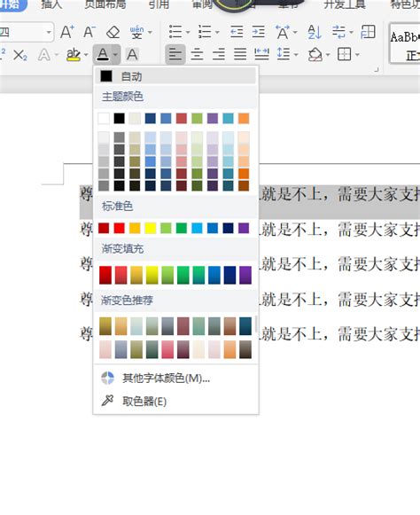
Task: Open the pinyin guide (wén) tool
Action: click(136, 32)
